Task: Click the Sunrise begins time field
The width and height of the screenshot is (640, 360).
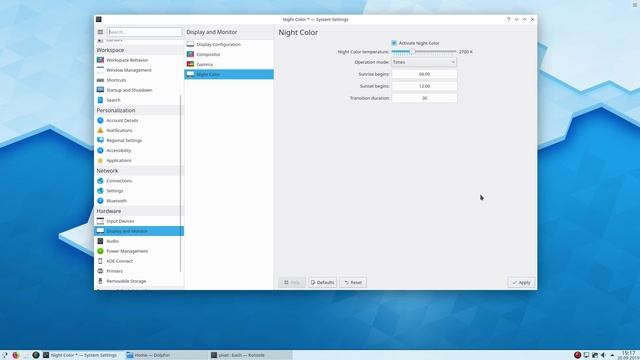Action: (424, 74)
